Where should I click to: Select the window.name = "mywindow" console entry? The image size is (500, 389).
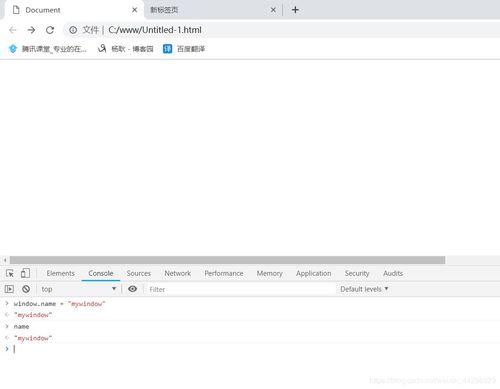pos(59,304)
